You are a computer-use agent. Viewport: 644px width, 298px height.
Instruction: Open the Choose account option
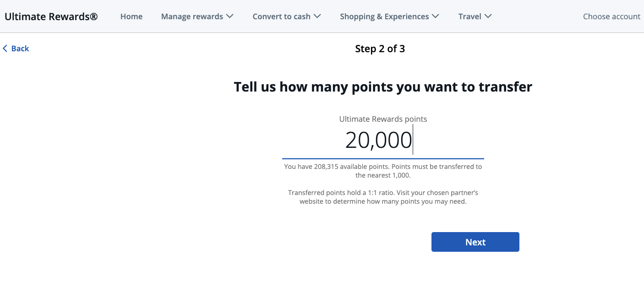click(x=611, y=16)
